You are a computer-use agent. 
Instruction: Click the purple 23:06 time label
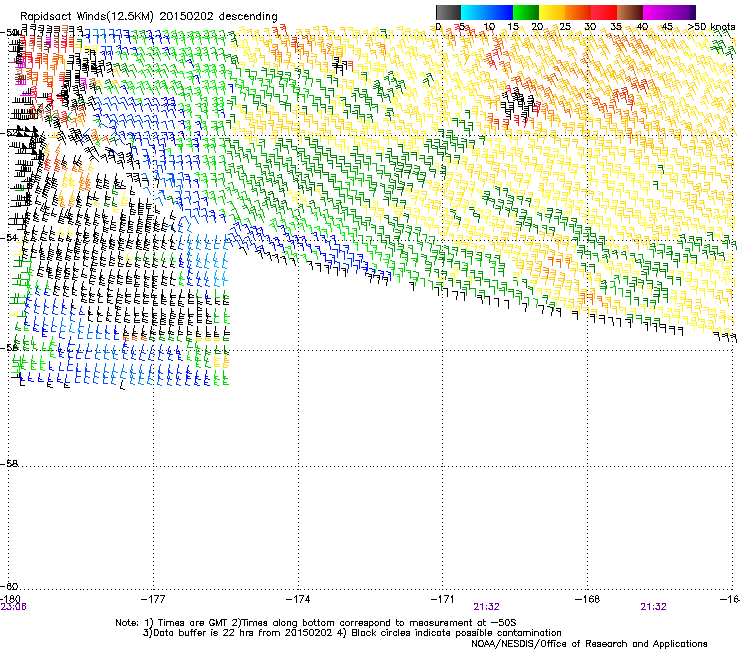point(14,607)
